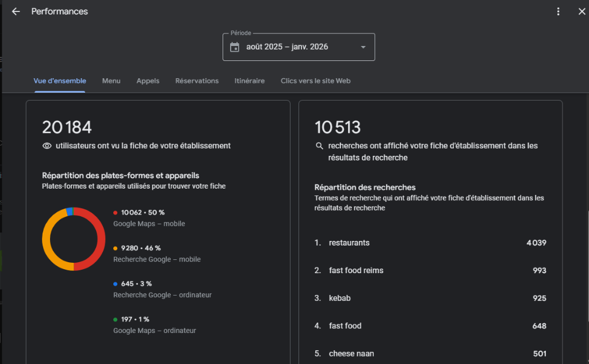This screenshot has height=364, width=589.
Task: Click the eye icon next to utilisateurs
Action: pyautogui.click(x=47, y=145)
